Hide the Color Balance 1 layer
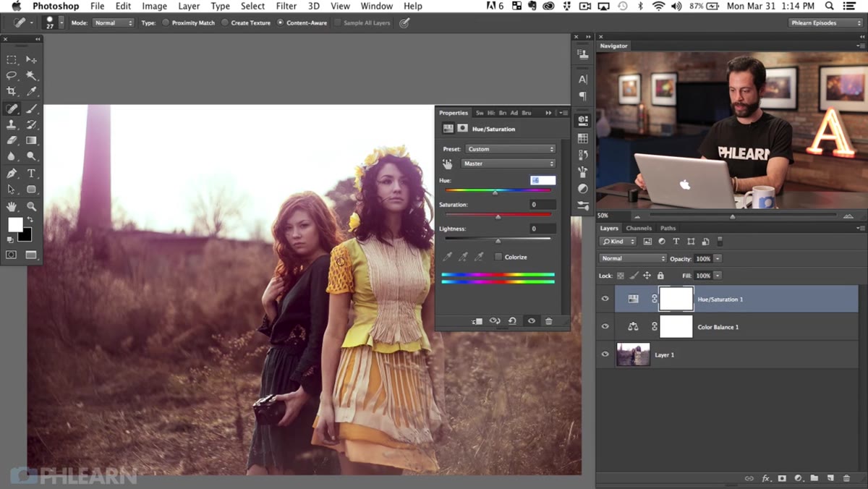Viewport: 868px width, 489px height. tap(605, 326)
